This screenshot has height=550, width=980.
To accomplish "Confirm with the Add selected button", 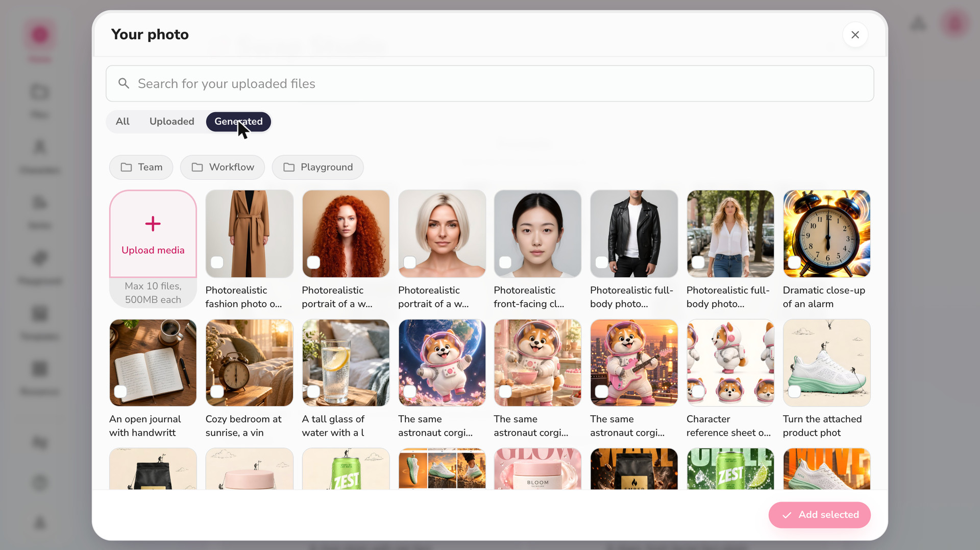I will click(819, 515).
